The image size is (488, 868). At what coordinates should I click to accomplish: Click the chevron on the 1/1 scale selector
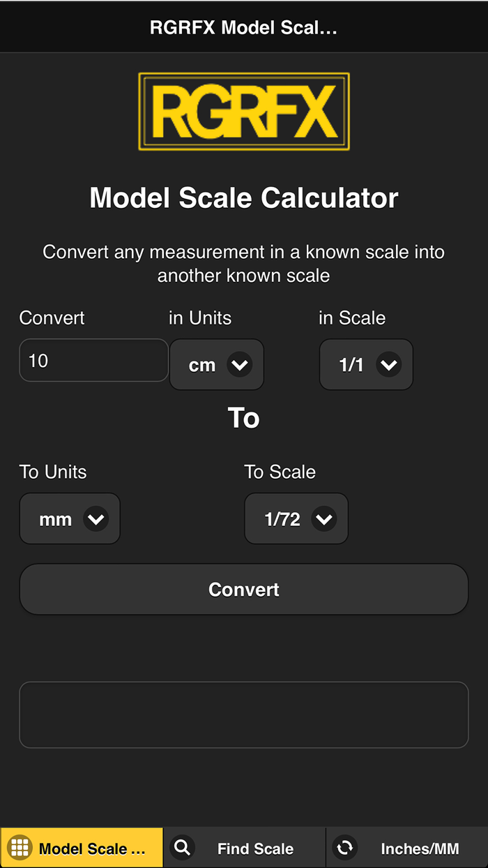pyautogui.click(x=389, y=364)
